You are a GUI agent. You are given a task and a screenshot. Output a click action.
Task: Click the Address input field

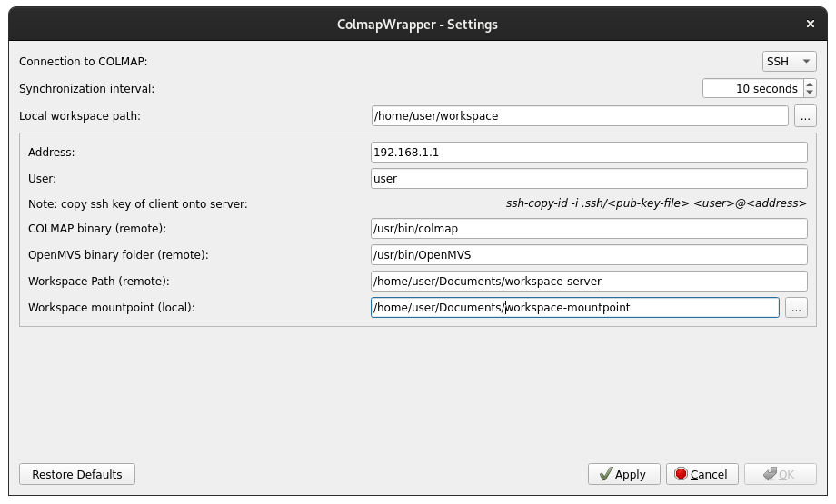[x=589, y=153]
